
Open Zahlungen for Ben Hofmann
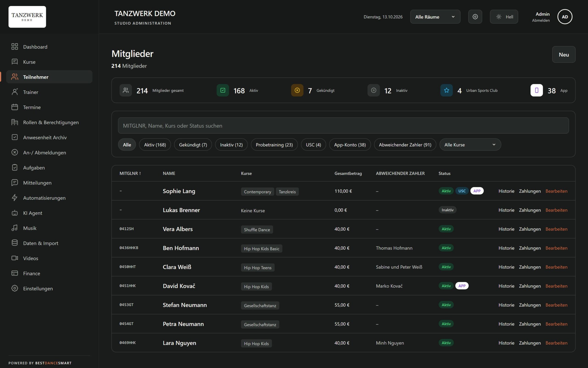click(530, 248)
